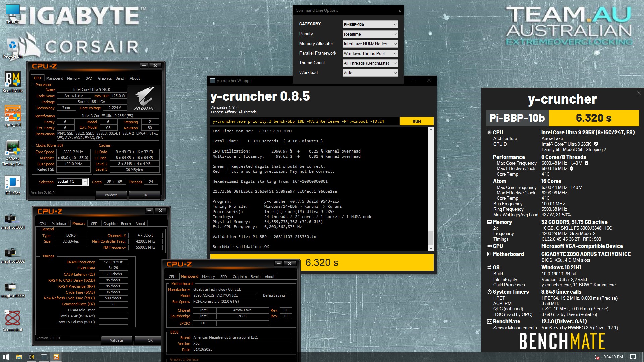Click the y-cruncher Wrapper title icon
The width and height of the screenshot is (644, 362).
click(212, 80)
